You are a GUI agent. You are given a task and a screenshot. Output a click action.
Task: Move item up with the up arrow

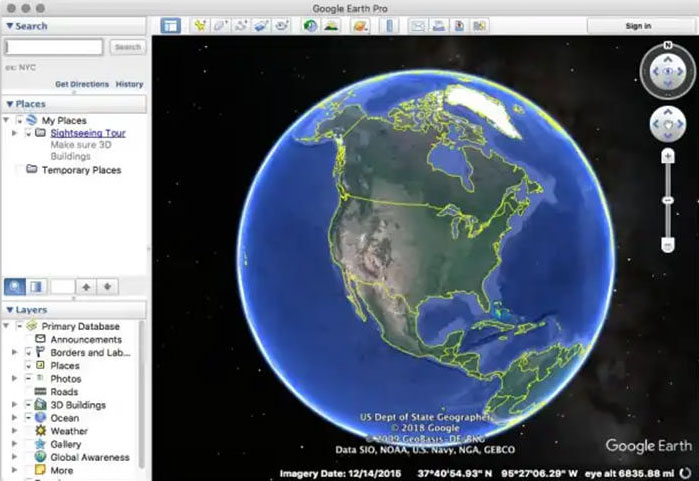[x=86, y=287]
